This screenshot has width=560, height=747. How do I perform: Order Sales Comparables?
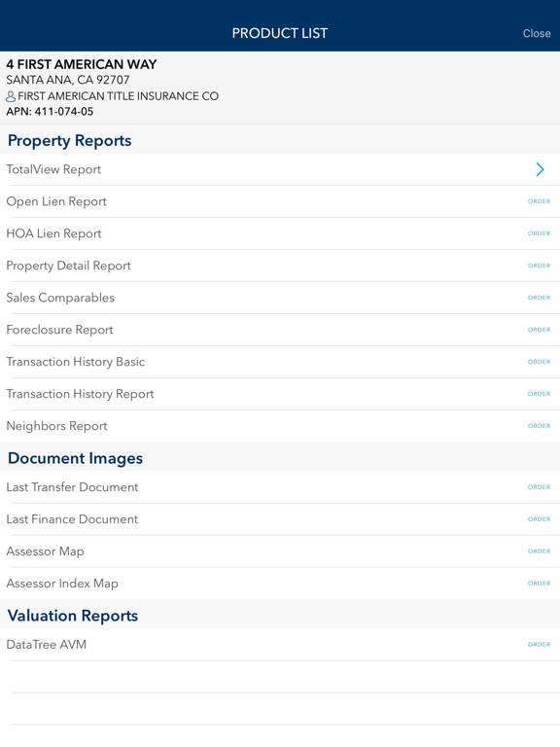pos(539,298)
